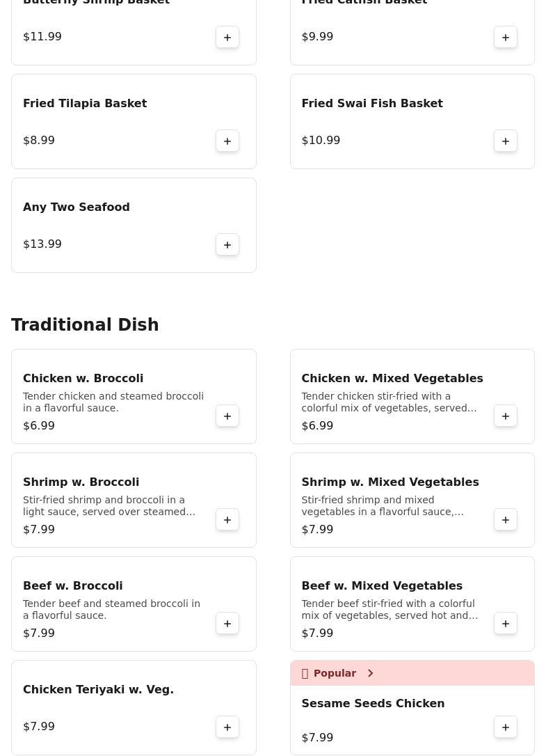Select the Traditional Dish section heading
This screenshot has height=756, width=546.
85,324
